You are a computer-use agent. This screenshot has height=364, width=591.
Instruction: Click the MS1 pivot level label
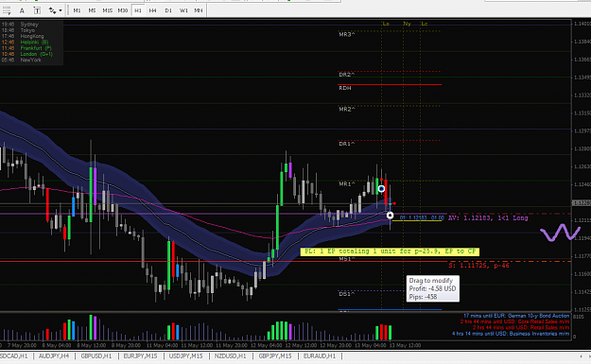tap(347, 259)
